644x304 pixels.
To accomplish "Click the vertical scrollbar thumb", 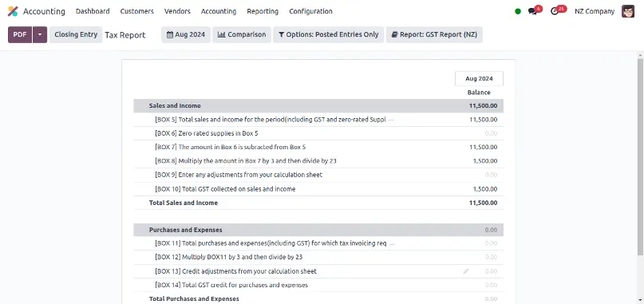I will [640, 156].
